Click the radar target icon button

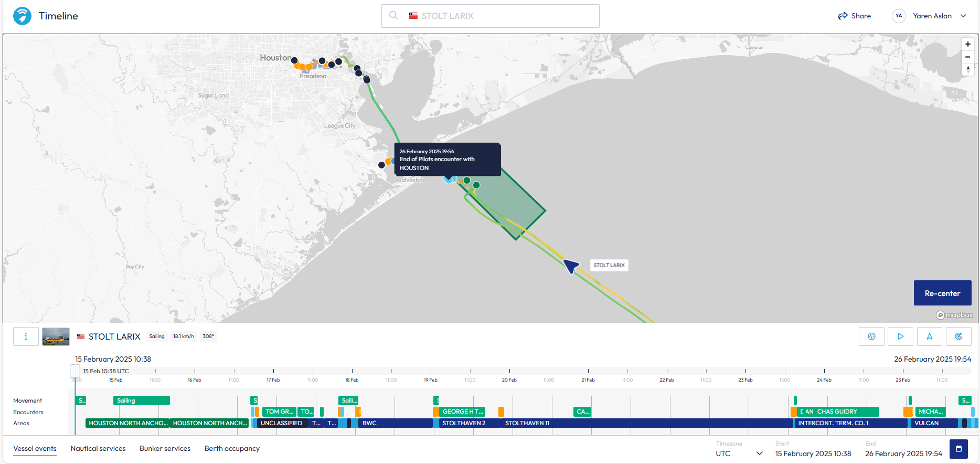(958, 336)
